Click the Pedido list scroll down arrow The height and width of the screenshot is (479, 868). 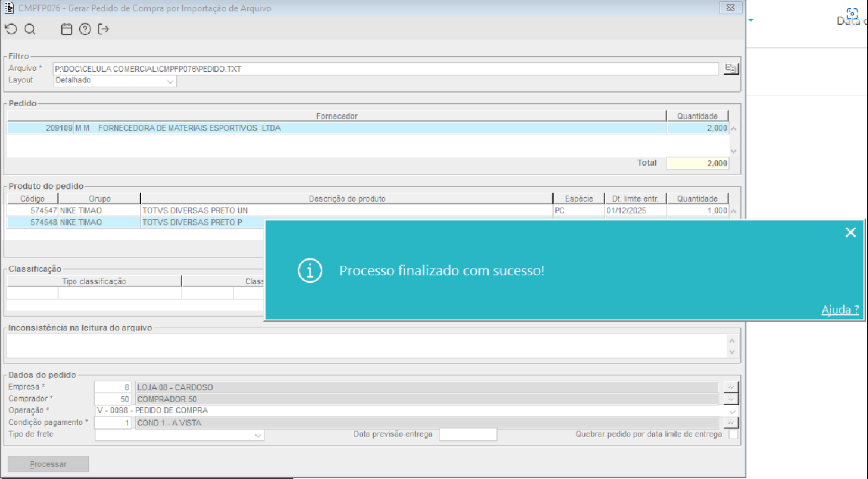pos(733,151)
